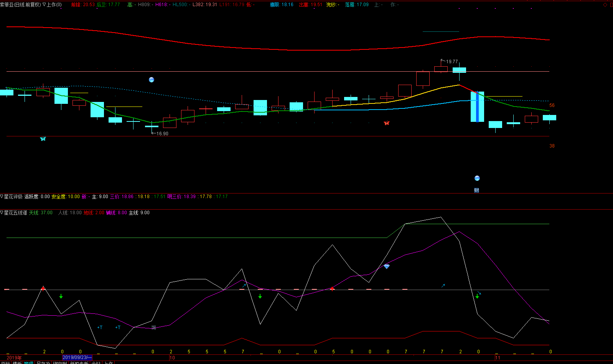The image size is (613, 364).
Task: Click the stock title 索菲亚(日线.前复权)
Action: [x=20, y=5]
